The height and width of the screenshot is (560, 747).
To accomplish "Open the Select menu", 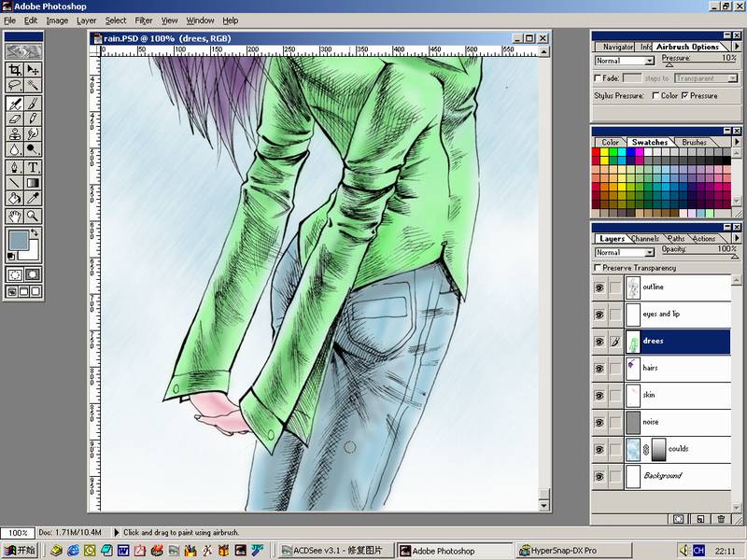I will pyautogui.click(x=116, y=21).
